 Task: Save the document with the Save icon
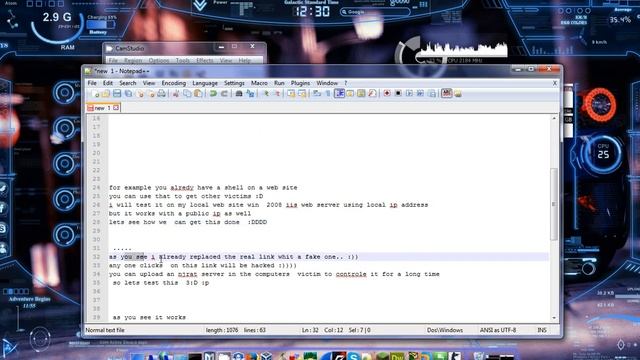117,94
